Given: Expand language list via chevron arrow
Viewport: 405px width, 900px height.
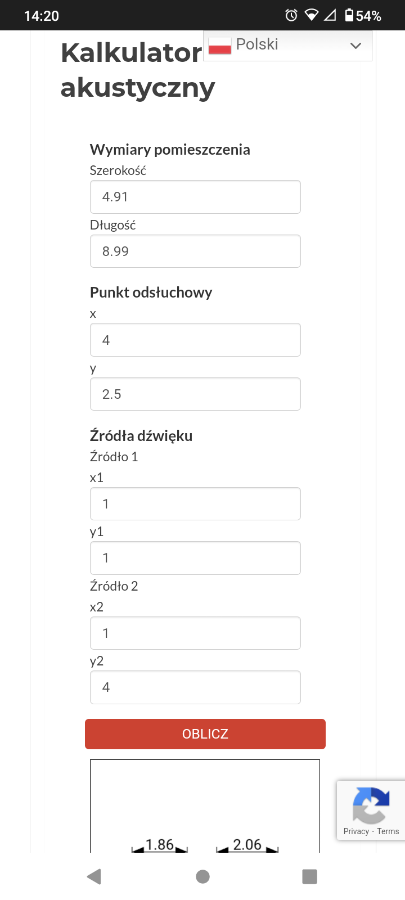Looking at the screenshot, I should click(356, 46).
